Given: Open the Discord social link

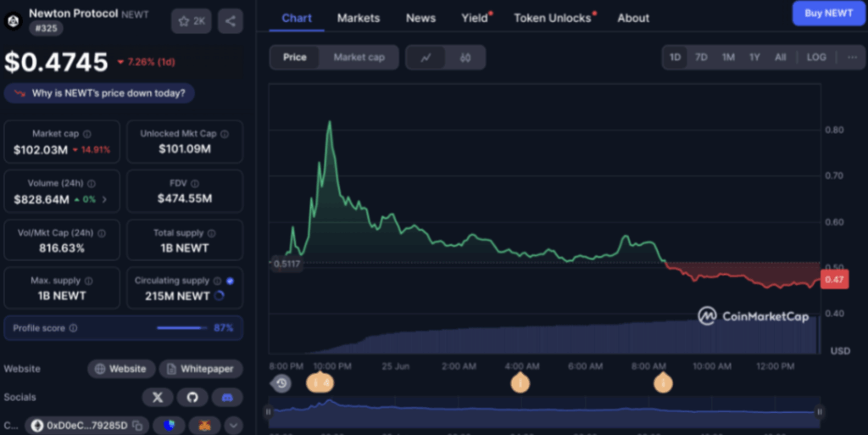Looking at the screenshot, I should click(x=226, y=396).
